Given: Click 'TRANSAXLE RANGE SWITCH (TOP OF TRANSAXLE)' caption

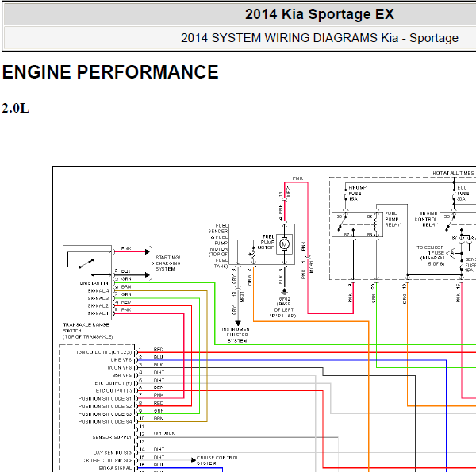Looking at the screenshot, I should [x=88, y=331].
